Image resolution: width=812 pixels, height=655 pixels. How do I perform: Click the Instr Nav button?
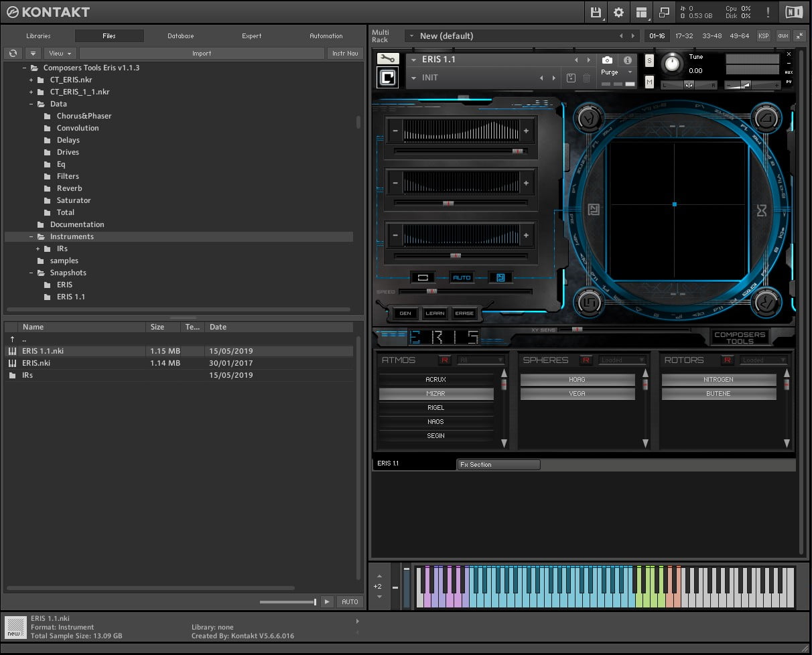(x=345, y=53)
